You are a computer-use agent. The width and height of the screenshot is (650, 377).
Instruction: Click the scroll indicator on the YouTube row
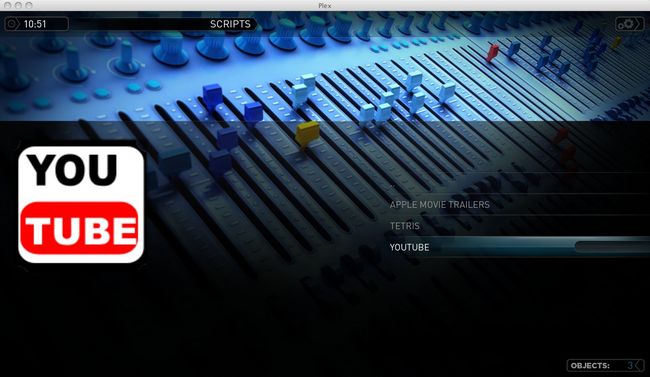point(612,247)
